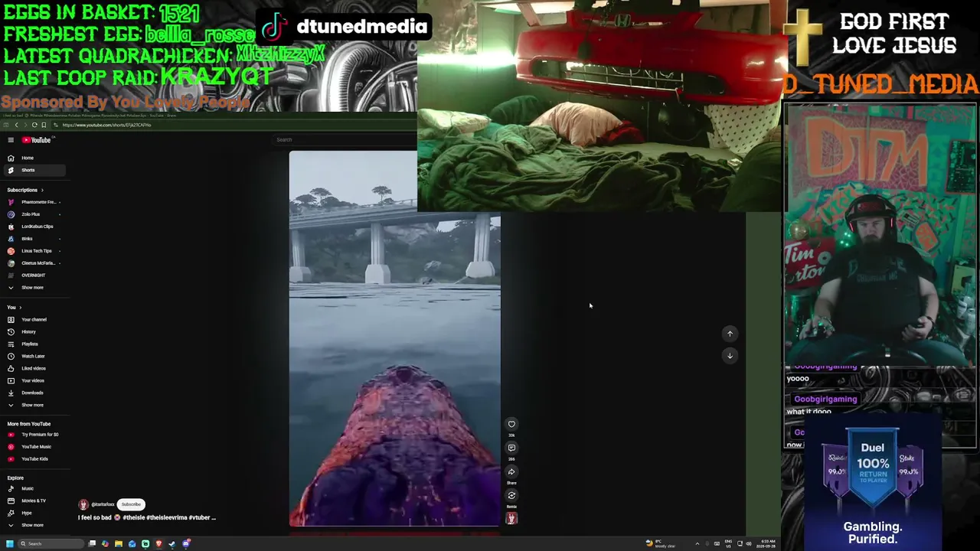Screen dimensions: 980x551
Task: Click the YouTube Search field
Action: tap(345, 140)
